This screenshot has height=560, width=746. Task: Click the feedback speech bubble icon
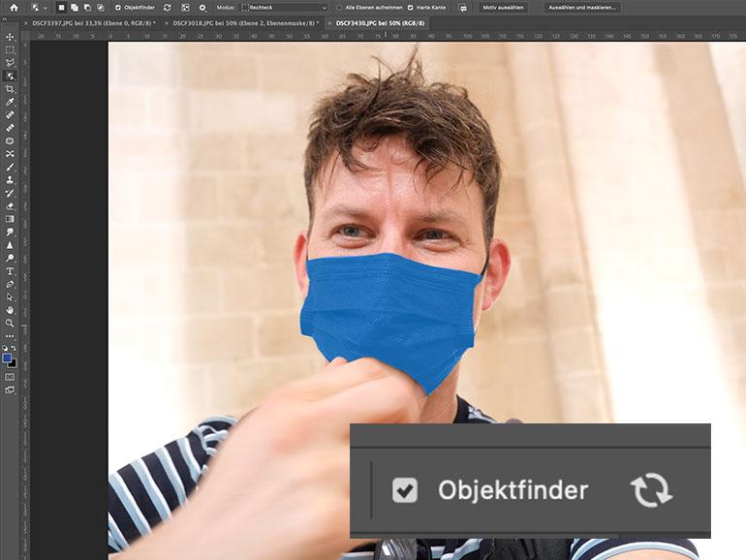(x=463, y=8)
